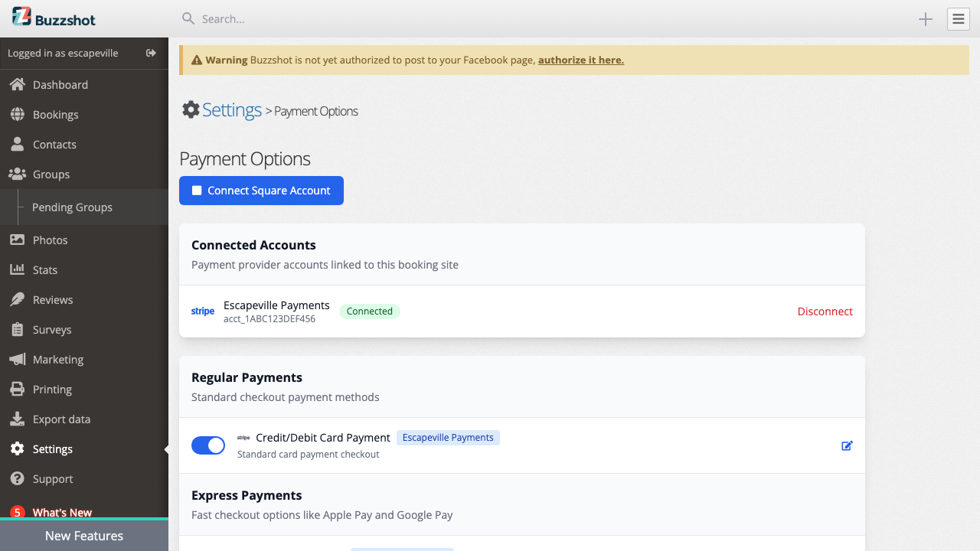Navigate to Pending Groups
This screenshot has height=551, width=980.
point(72,207)
